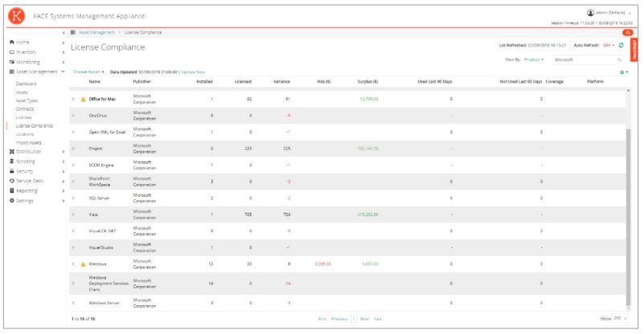Click the Asset Management breadcrumb link
The image size is (644, 334).
pyautogui.click(x=97, y=32)
